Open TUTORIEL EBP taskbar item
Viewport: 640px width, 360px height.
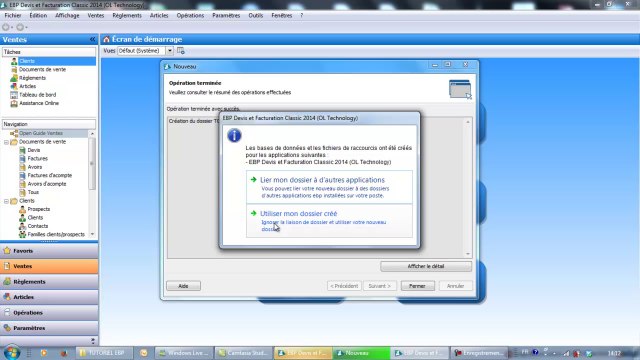point(104,353)
